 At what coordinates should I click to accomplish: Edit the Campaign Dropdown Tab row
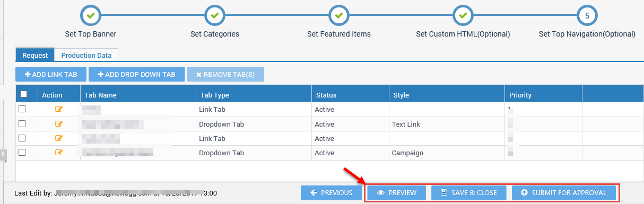(x=59, y=153)
